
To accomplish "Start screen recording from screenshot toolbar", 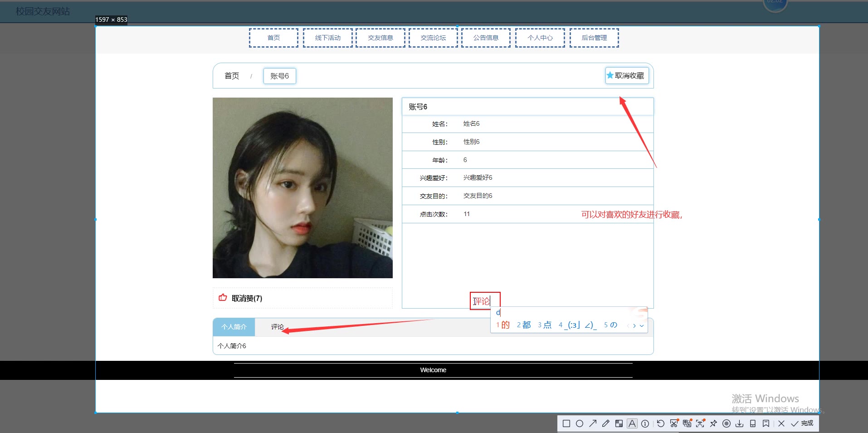I will (727, 423).
